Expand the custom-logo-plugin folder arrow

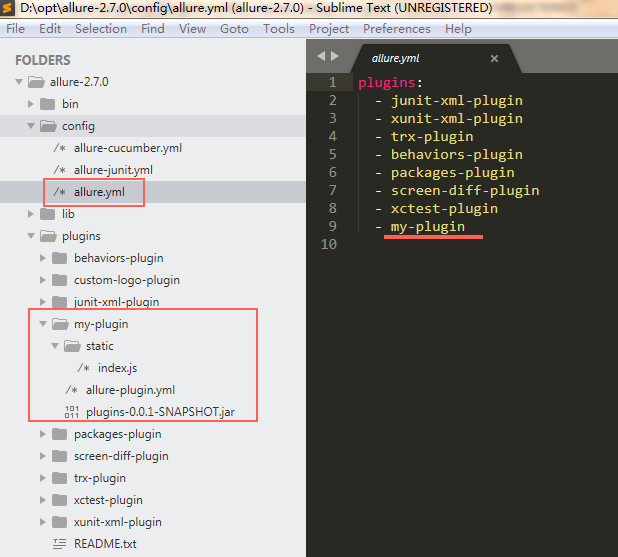[43, 280]
